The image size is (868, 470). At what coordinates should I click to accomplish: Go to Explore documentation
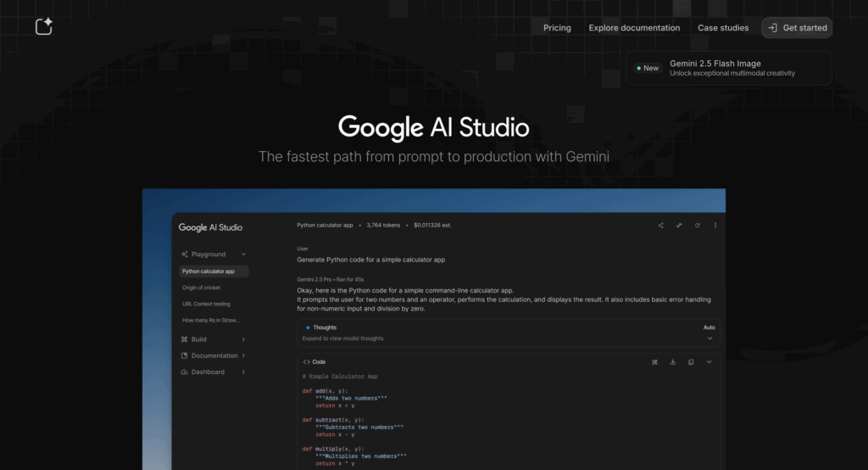(634, 28)
